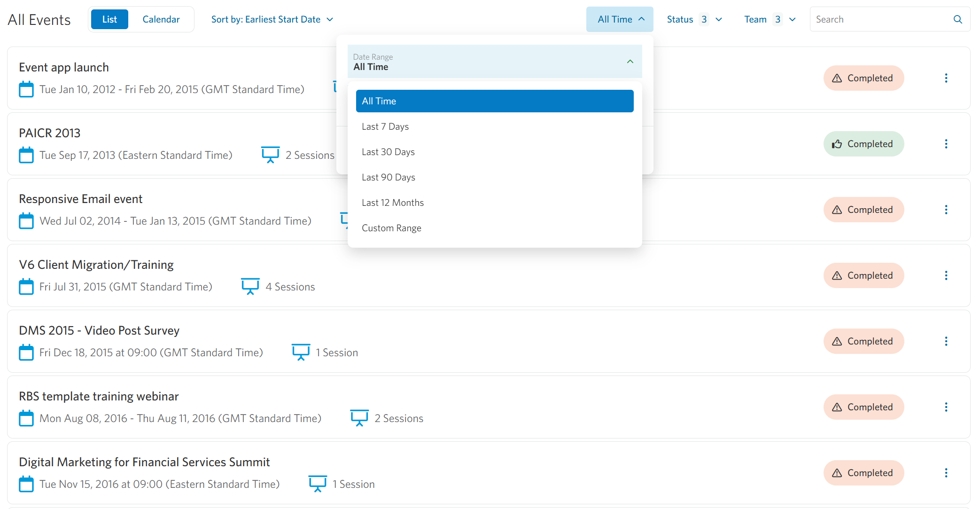Open the Team filter dropdown
Viewport: 980px width, 509px height.
click(770, 19)
